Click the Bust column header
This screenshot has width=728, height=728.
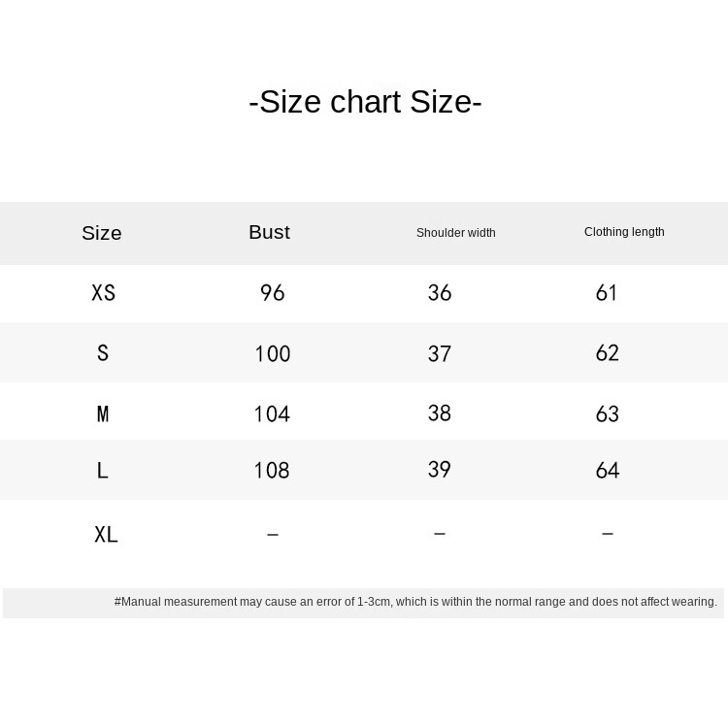click(269, 232)
